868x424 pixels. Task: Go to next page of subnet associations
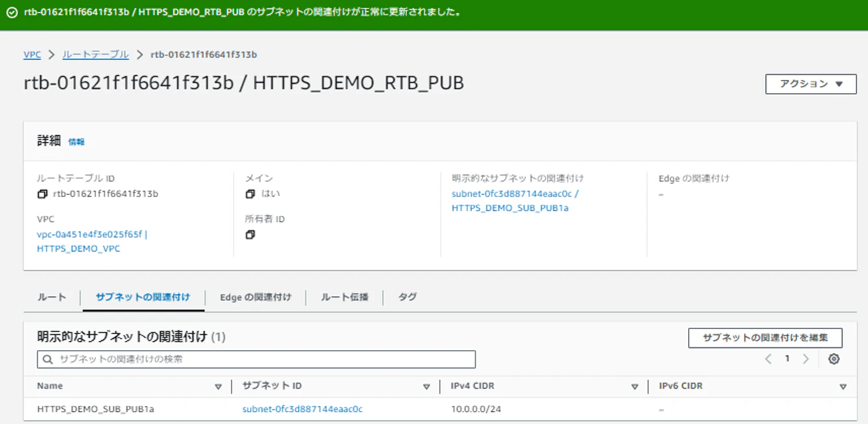click(806, 359)
